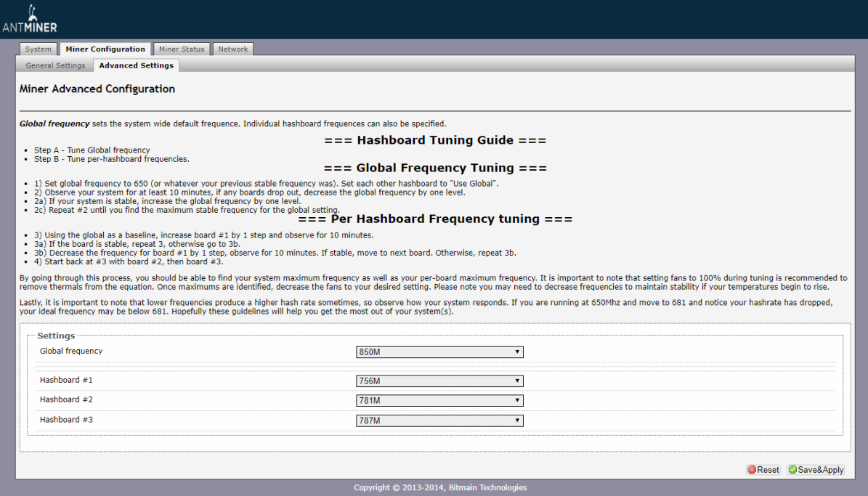Click the 'Step A - Tune Global frequency' line
The image size is (868, 496).
click(92, 150)
